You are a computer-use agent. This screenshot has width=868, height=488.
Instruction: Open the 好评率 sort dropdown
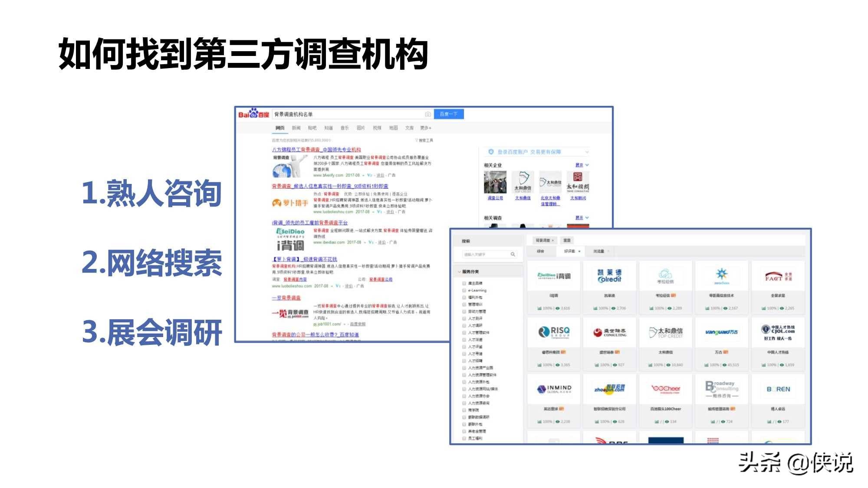(570, 252)
